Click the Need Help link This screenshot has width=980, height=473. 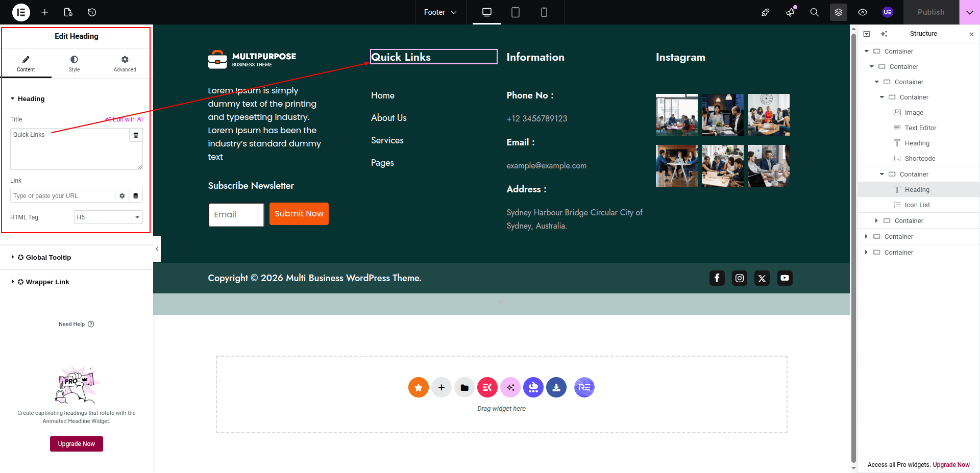click(x=77, y=325)
